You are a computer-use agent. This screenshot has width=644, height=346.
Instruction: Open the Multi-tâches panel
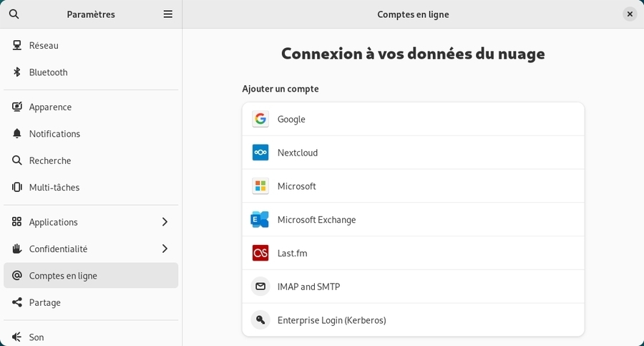coord(91,187)
